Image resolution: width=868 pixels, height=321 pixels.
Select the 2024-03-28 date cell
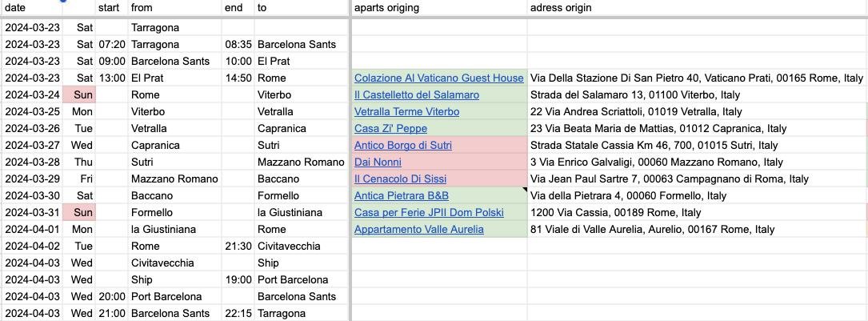[x=32, y=163]
